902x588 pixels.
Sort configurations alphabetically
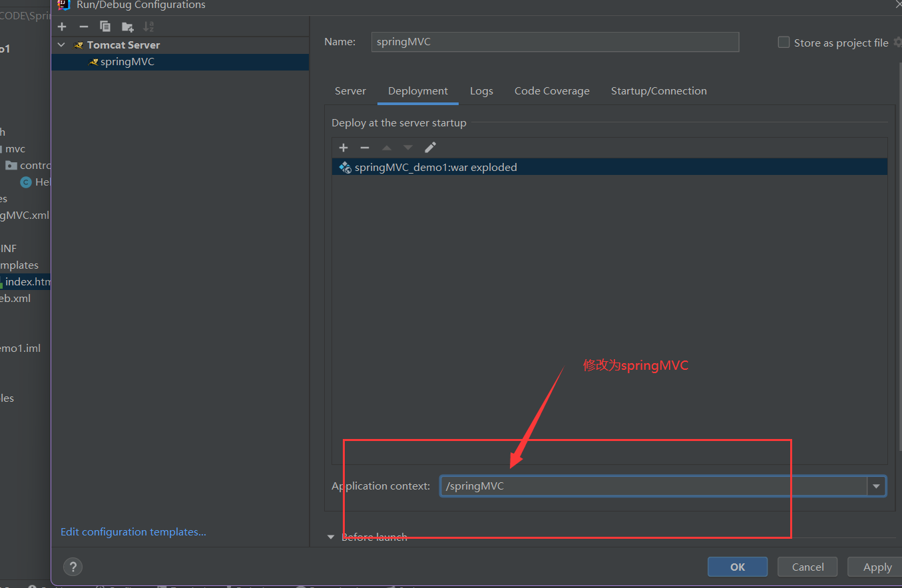[148, 27]
